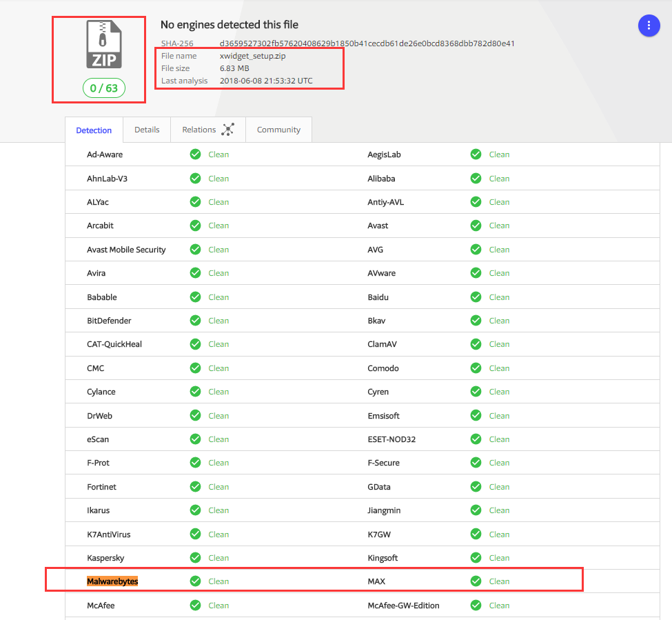
Task: Click the ZIP file type icon
Action: tap(104, 44)
